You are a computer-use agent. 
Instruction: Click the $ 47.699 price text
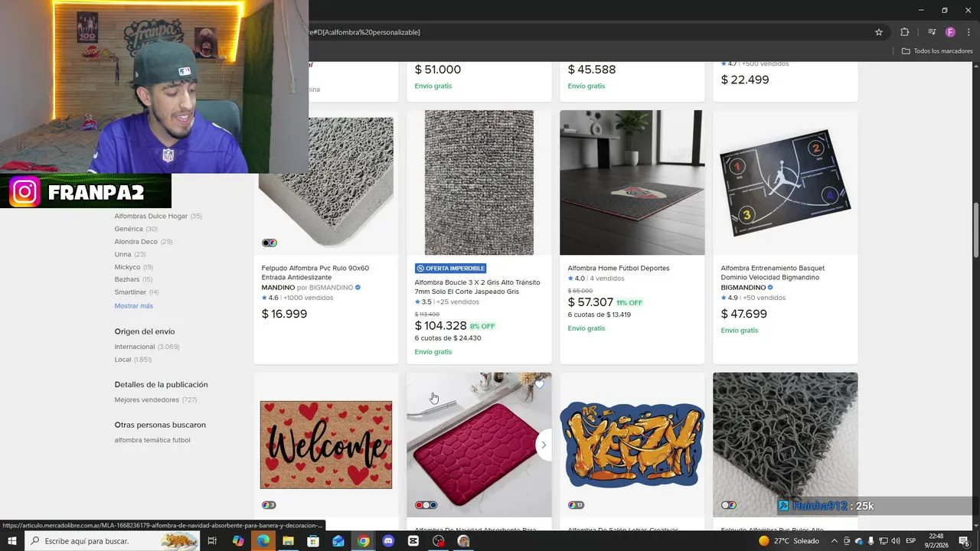(743, 314)
